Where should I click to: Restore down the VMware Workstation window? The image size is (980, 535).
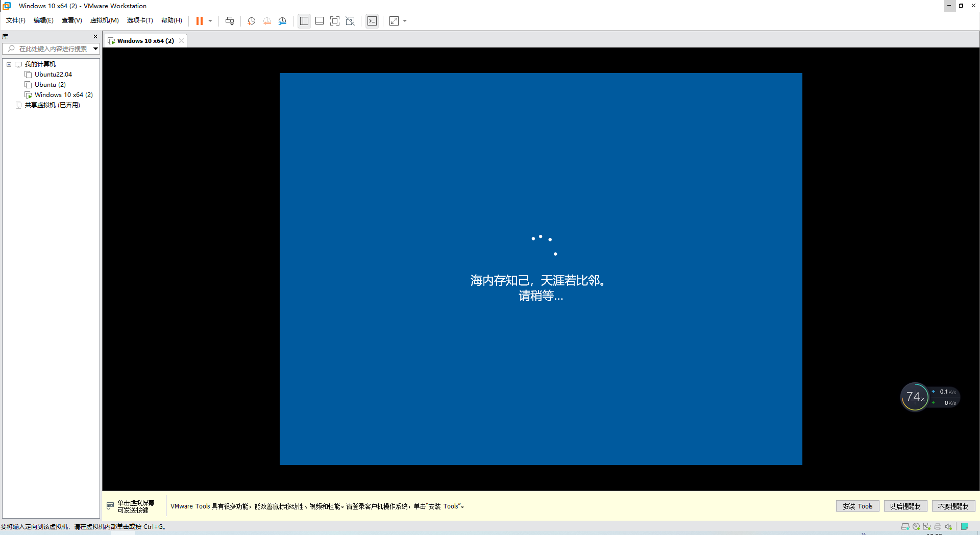point(961,6)
